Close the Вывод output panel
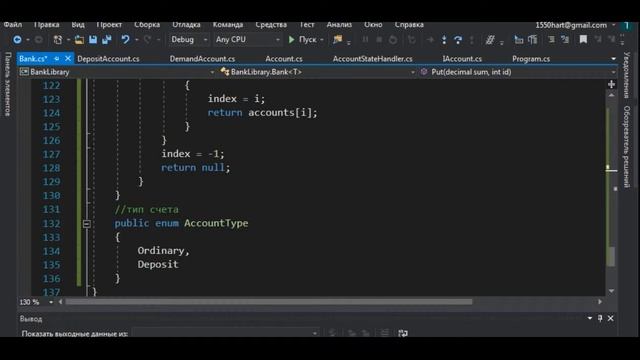This screenshot has width=640, height=360. tap(610, 318)
